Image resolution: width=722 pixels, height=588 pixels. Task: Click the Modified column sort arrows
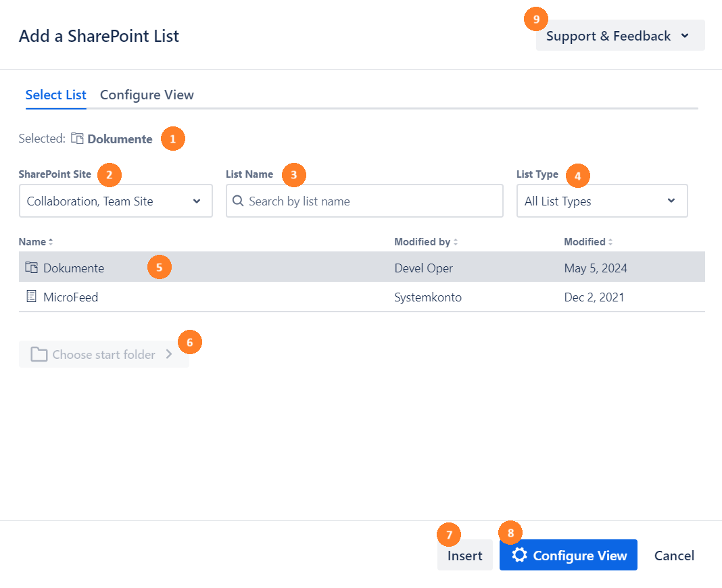coord(610,242)
